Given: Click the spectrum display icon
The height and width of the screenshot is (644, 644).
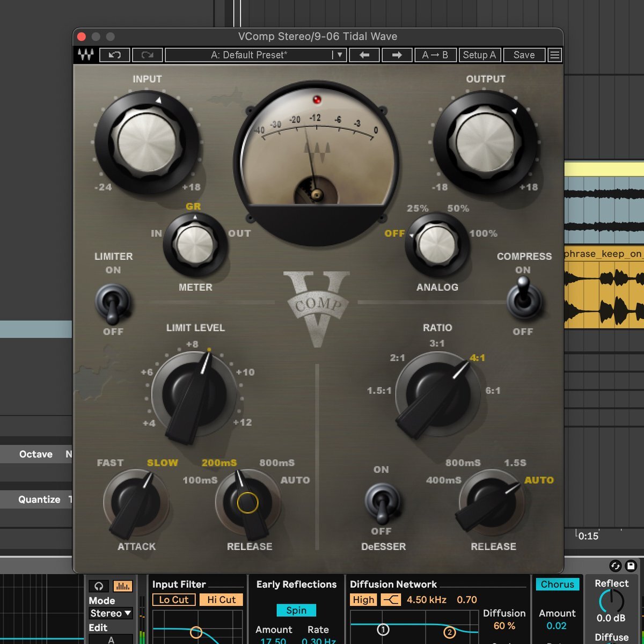Looking at the screenshot, I should [x=123, y=587].
